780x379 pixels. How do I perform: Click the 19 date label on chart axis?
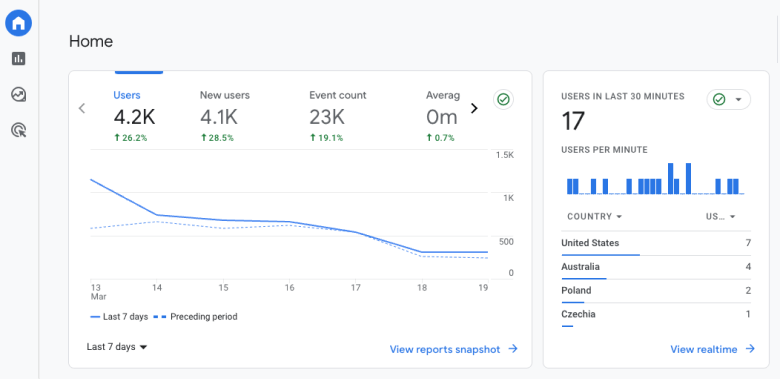[x=483, y=287]
